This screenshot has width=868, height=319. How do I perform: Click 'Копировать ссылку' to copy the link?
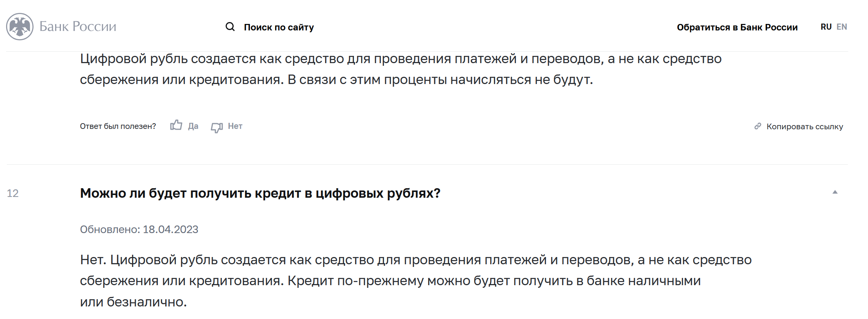(805, 127)
